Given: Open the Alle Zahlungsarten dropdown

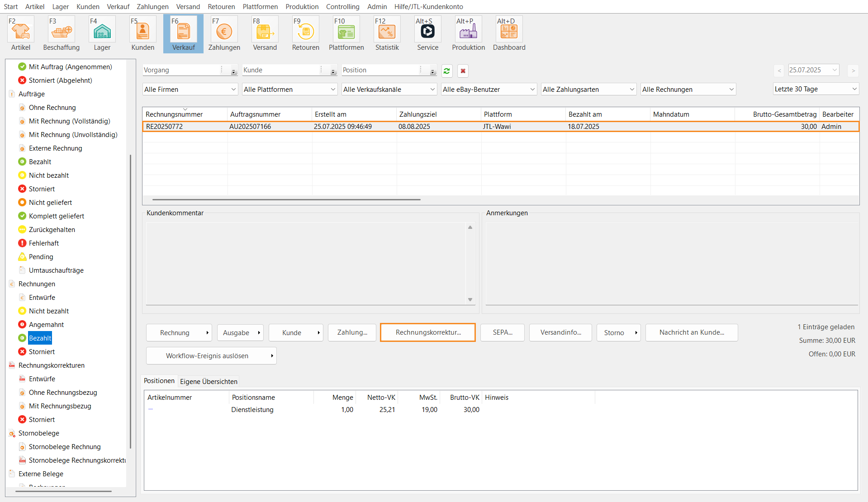Looking at the screenshot, I should [588, 90].
